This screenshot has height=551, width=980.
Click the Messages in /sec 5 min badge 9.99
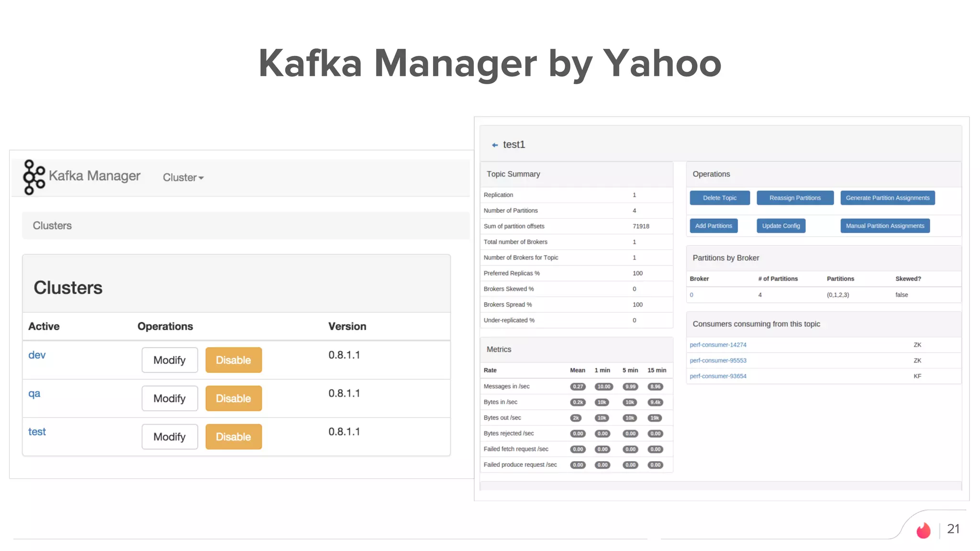(631, 386)
